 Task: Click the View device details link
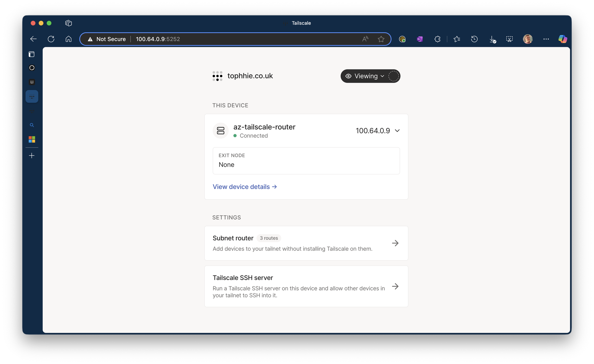pyautogui.click(x=245, y=187)
